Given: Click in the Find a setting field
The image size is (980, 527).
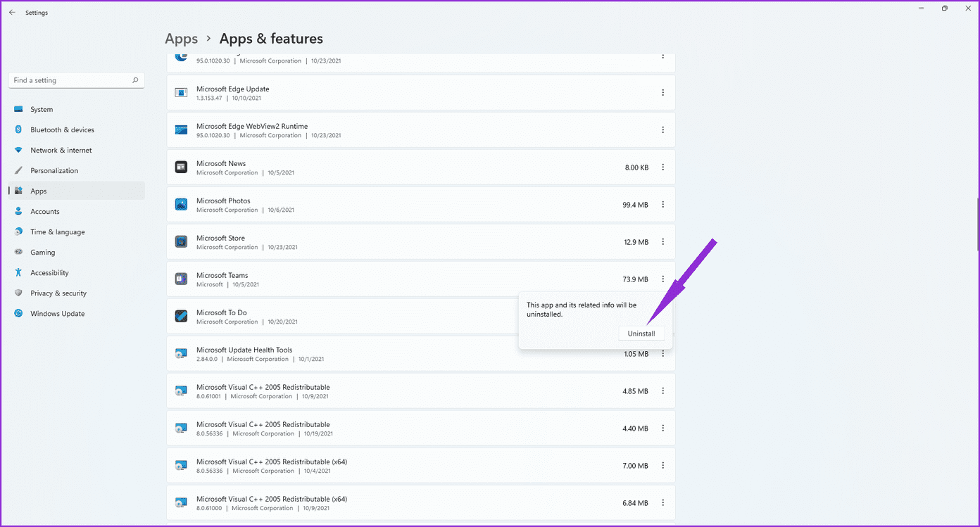Looking at the screenshot, I should [76, 80].
